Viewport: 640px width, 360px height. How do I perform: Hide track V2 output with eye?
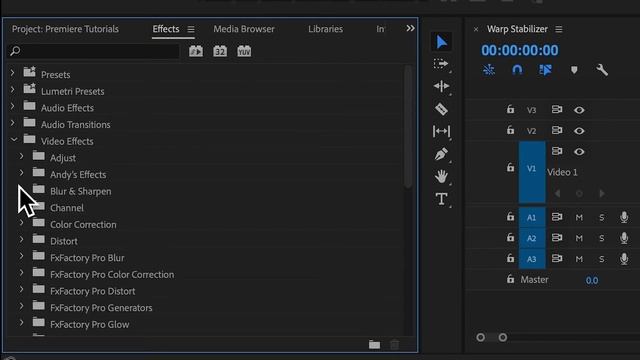[x=579, y=131]
